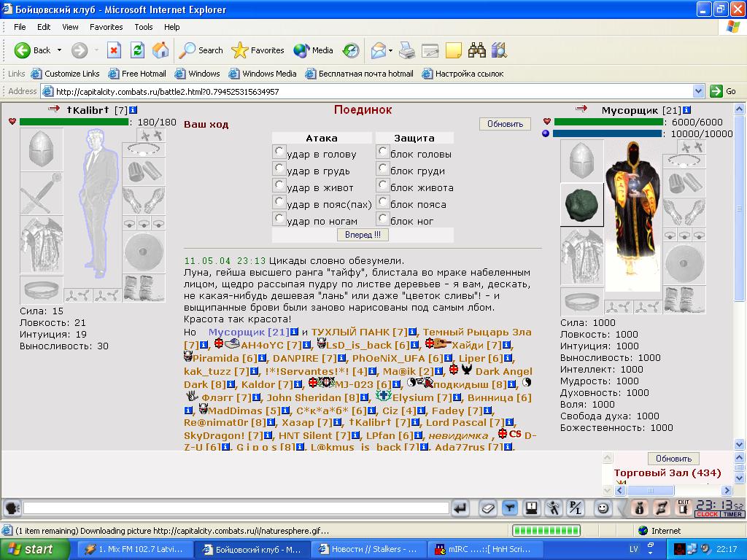This screenshot has height=560, width=747.
Task: Expand the address bar dropdown
Action: coord(698,91)
